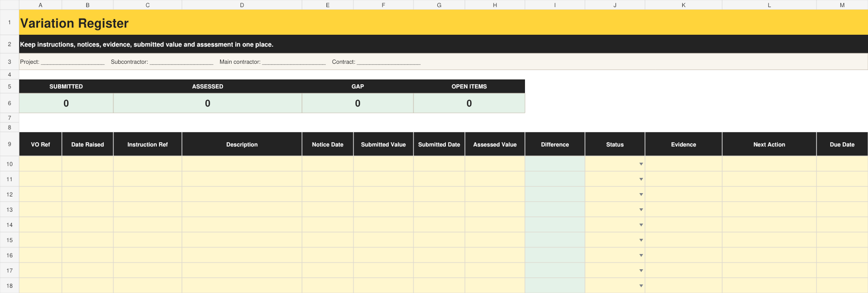This screenshot has height=293, width=868.
Task: Select the Variation Register title cell
Action: pos(443,22)
